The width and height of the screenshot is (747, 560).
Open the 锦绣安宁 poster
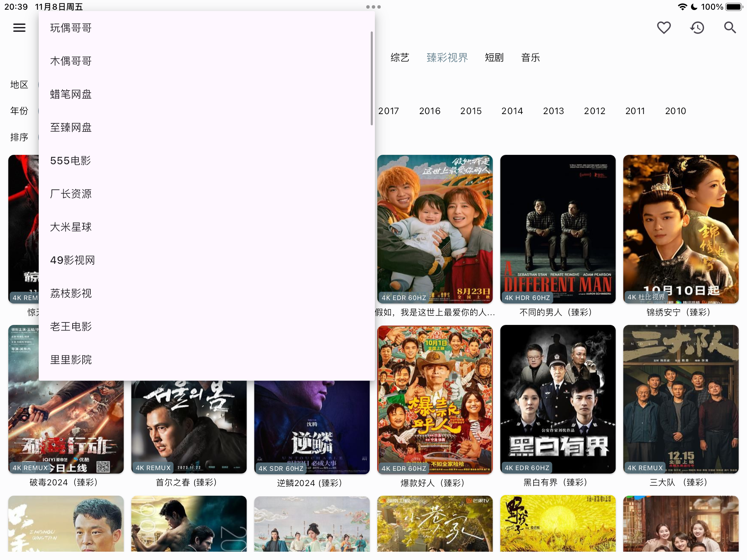[x=681, y=229]
